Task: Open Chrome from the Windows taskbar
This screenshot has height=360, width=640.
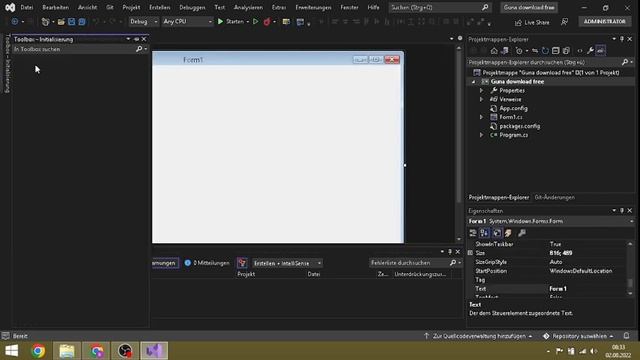Action: [x=38, y=351]
